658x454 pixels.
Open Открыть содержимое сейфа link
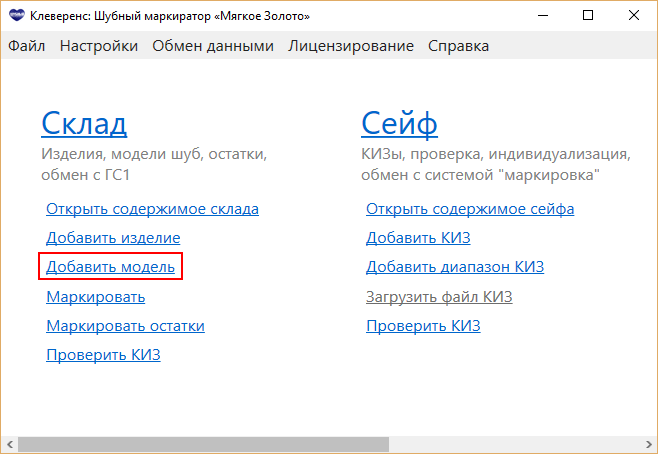(470, 209)
